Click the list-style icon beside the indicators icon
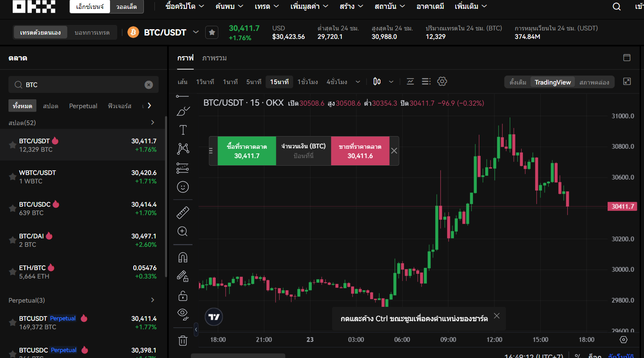 click(426, 82)
